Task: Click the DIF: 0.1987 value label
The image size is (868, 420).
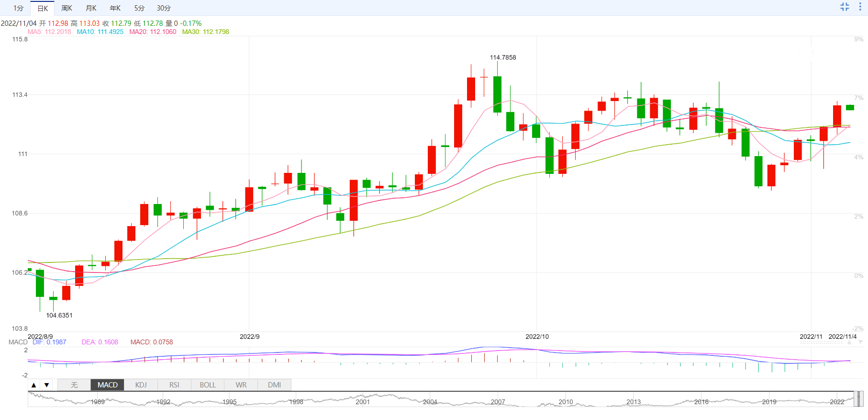Action: click(49, 342)
